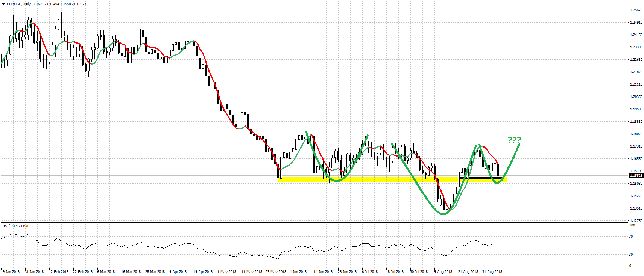Click the 19 Jan 2018 date label

(x=11, y=272)
